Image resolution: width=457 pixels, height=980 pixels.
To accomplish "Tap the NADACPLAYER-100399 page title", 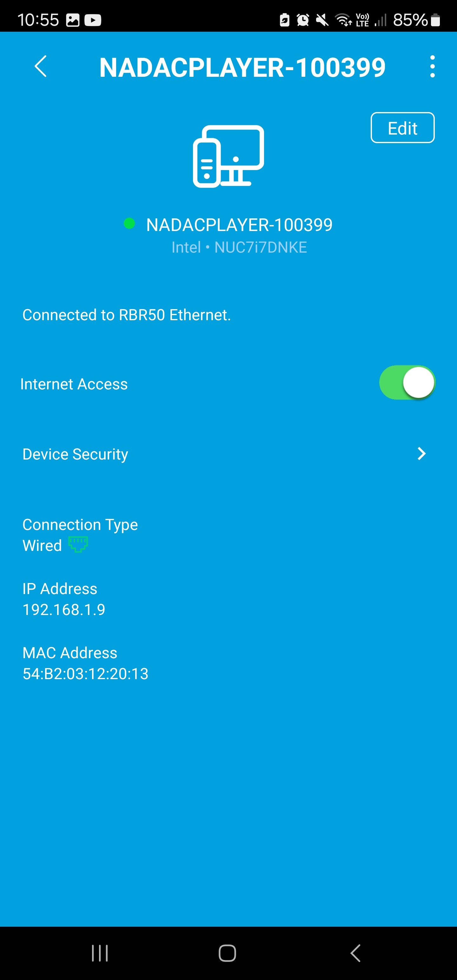I will tap(242, 67).
